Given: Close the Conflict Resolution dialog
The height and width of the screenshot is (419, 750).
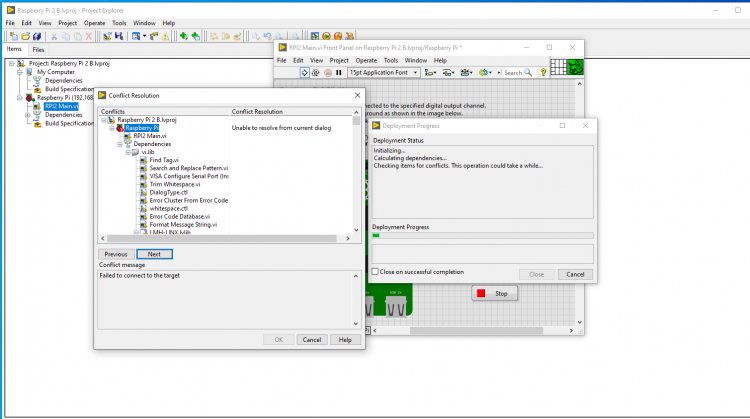Looking at the screenshot, I should pyautogui.click(x=357, y=95).
